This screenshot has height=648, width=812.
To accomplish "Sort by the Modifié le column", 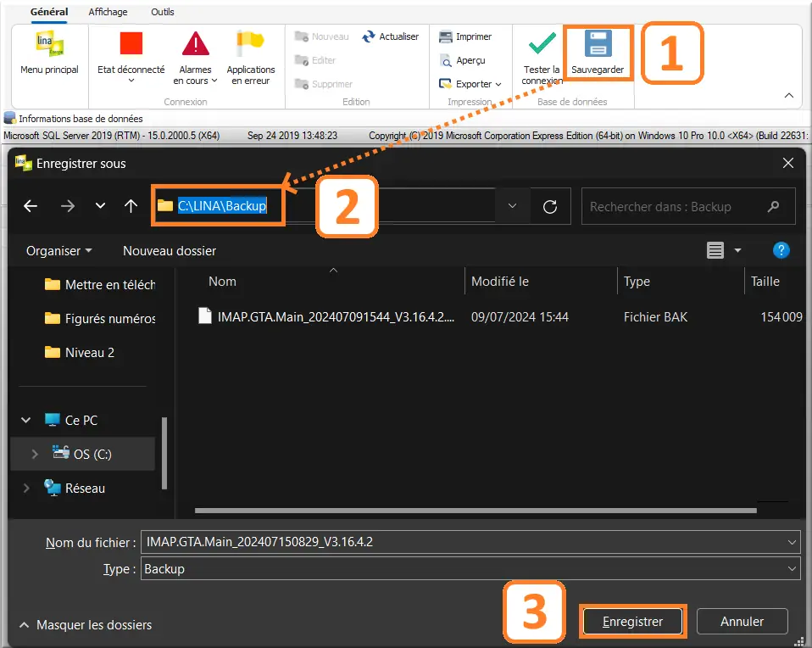I will coord(500,282).
